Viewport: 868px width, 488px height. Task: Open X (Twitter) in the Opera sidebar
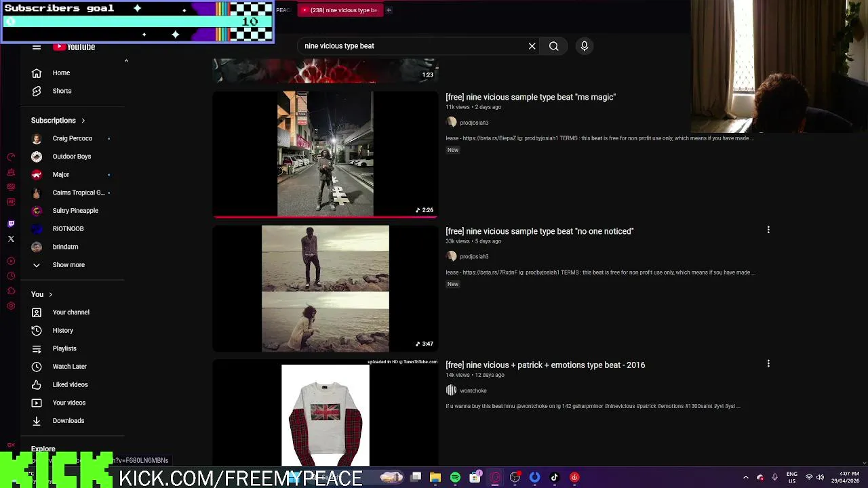[11, 239]
